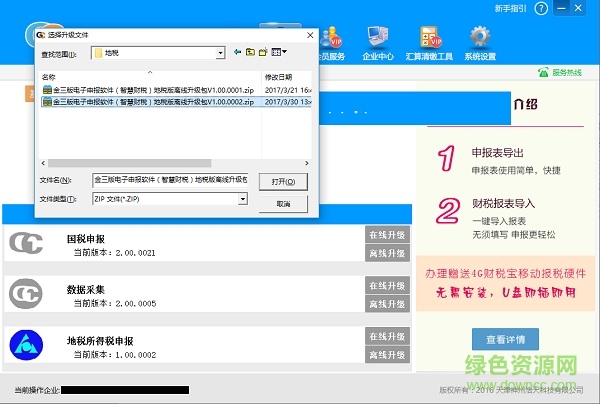Click the 4G财税宝 promotional banner
This screenshot has width=600, height=404.
click(505, 283)
